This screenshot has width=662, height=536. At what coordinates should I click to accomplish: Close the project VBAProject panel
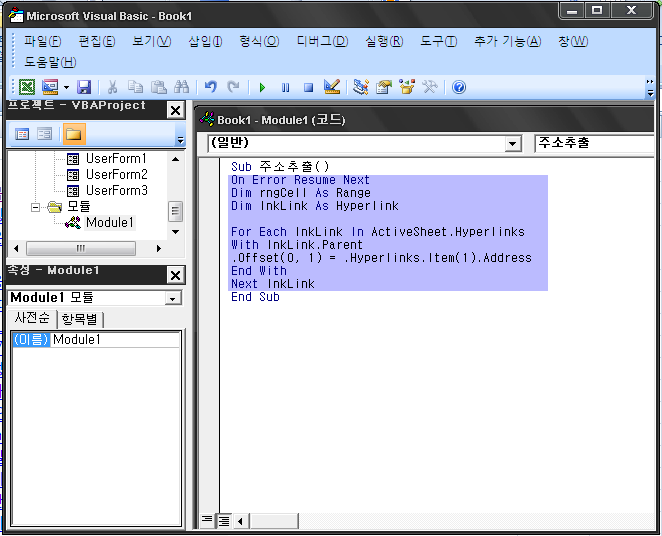175,111
